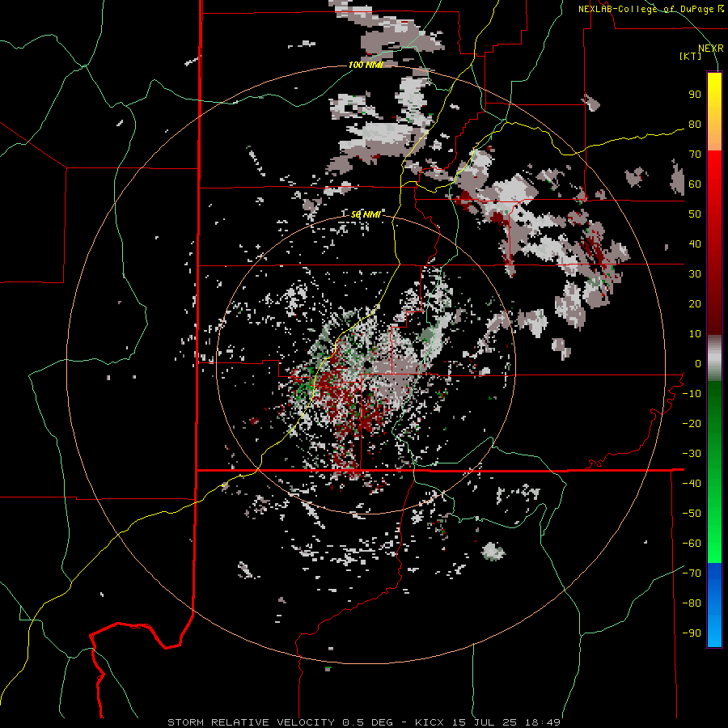Click the -20 value on velocity scale
The height and width of the screenshot is (728, 728).
click(x=692, y=424)
